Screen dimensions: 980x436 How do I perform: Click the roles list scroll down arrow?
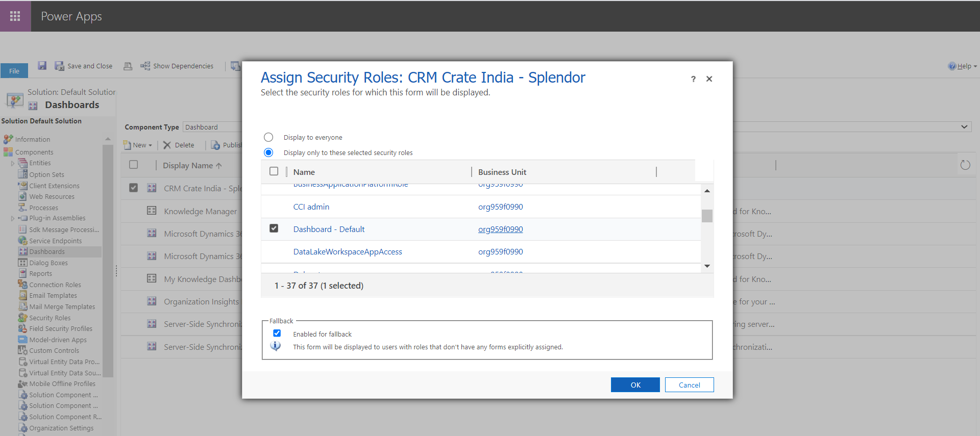tap(707, 266)
